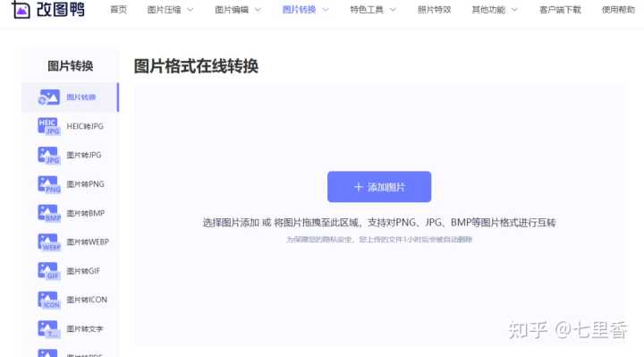Open the 图片编辑 menu
Viewport: 644px width, 357px height.
232,10
